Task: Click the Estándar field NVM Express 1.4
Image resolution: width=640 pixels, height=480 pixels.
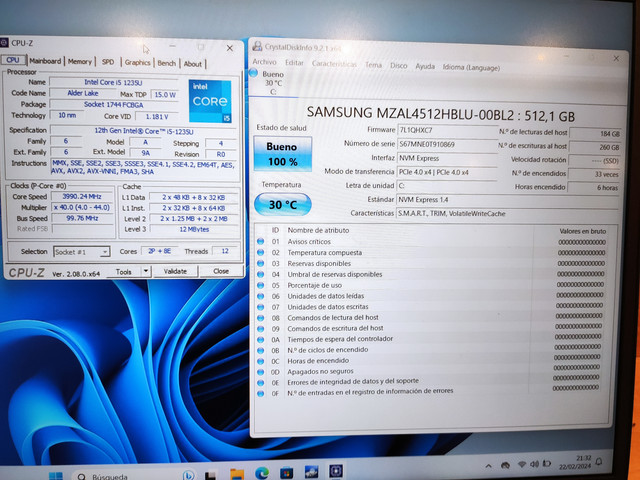Action: (507, 200)
